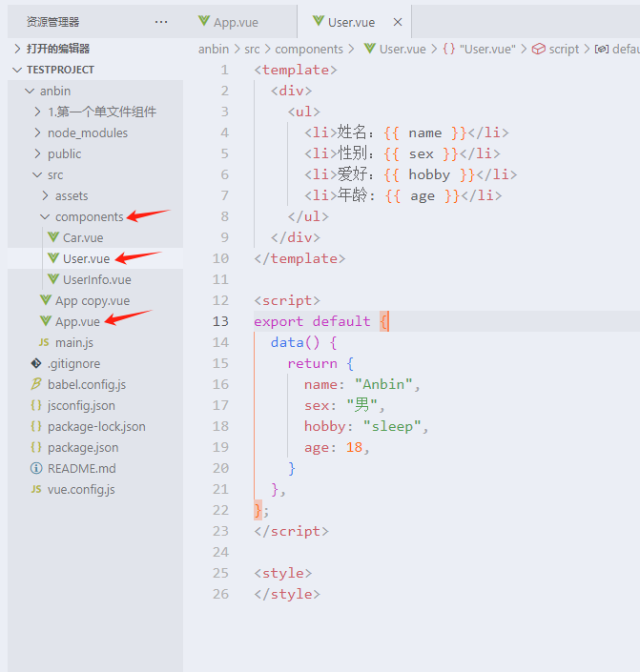
Task: Expand the node_modules folder
Action: (37, 132)
